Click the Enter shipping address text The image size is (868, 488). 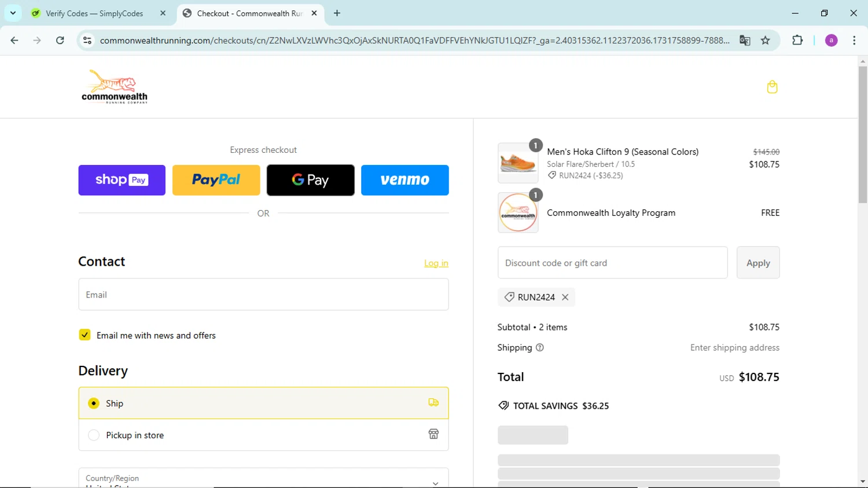735,347
